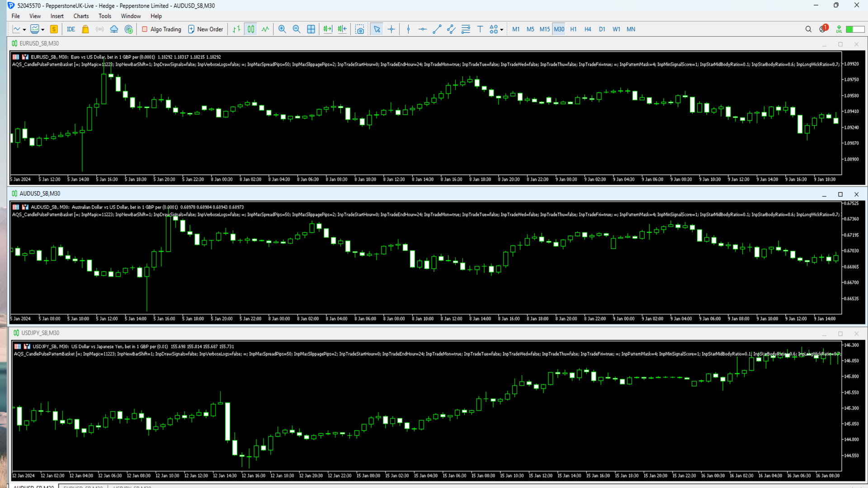Viewport: 868px width, 488px height.
Task: Select the crosshair tool
Action: (392, 29)
